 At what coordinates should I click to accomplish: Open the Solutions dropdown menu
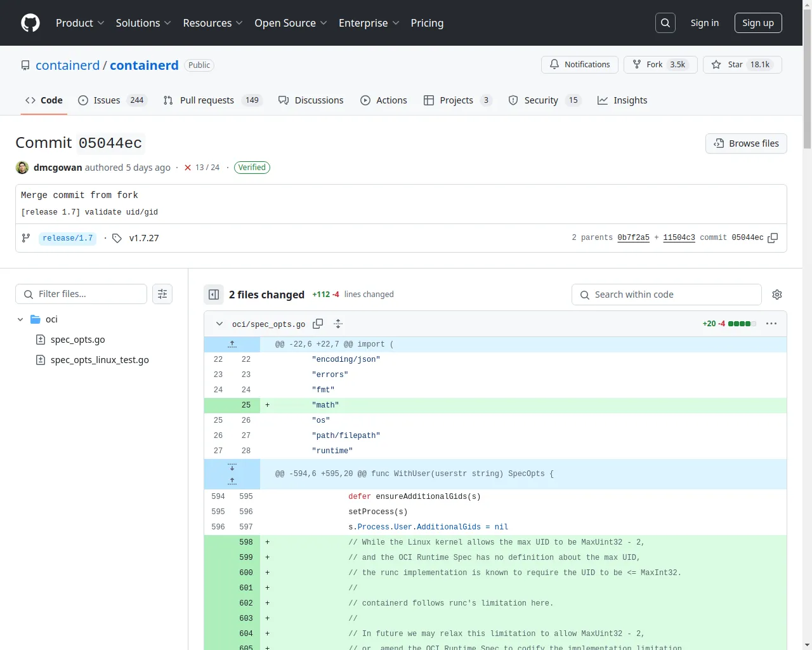click(143, 23)
